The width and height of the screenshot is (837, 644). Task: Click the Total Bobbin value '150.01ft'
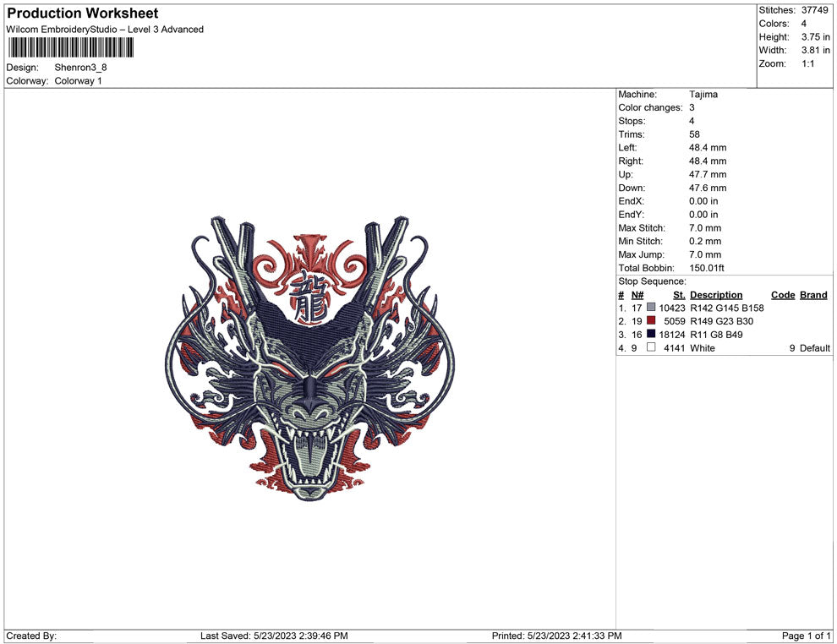click(x=707, y=268)
